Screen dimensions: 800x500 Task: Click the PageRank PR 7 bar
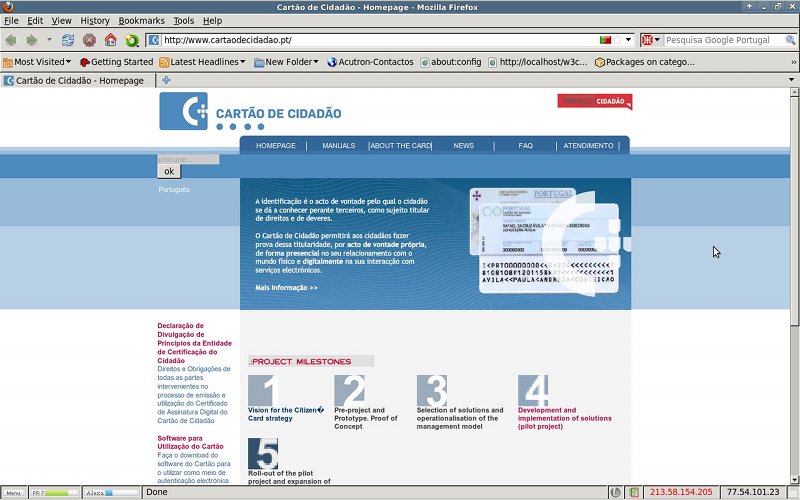click(x=54, y=493)
